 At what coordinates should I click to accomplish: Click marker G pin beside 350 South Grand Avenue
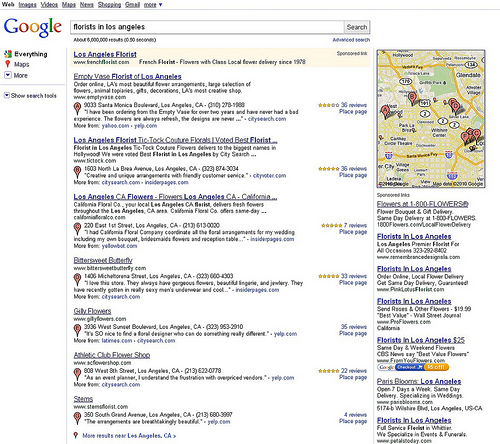[x=77, y=418]
